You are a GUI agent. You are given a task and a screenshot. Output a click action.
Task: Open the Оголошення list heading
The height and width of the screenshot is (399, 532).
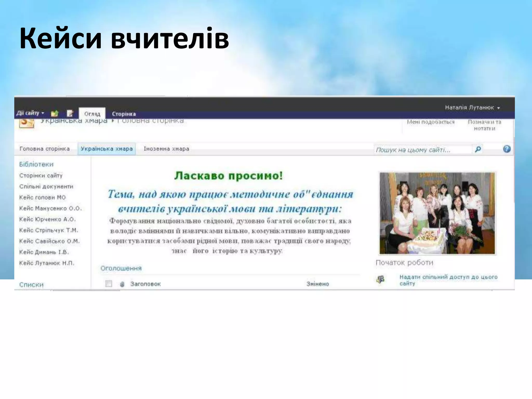[121, 268]
